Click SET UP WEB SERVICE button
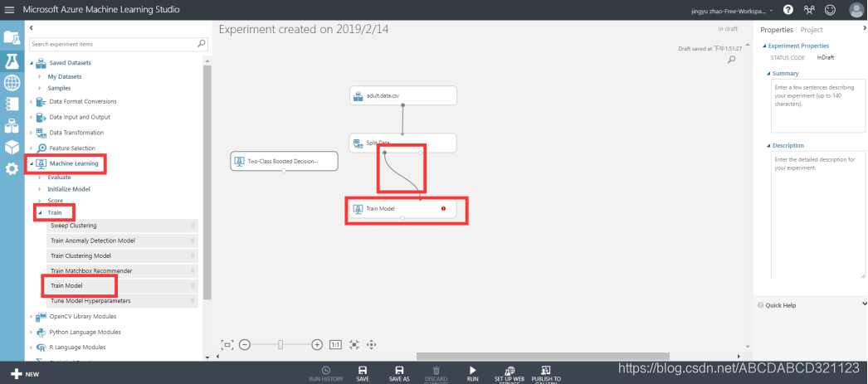The height and width of the screenshot is (384, 868). click(510, 374)
